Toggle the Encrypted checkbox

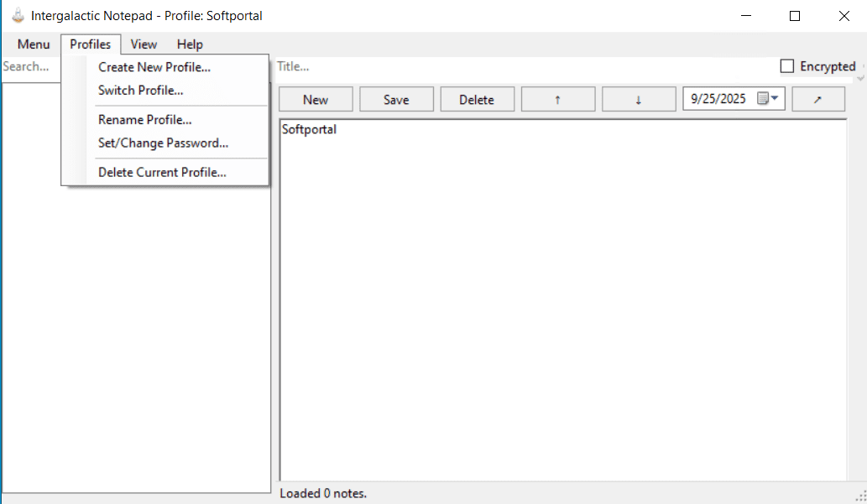(x=786, y=66)
